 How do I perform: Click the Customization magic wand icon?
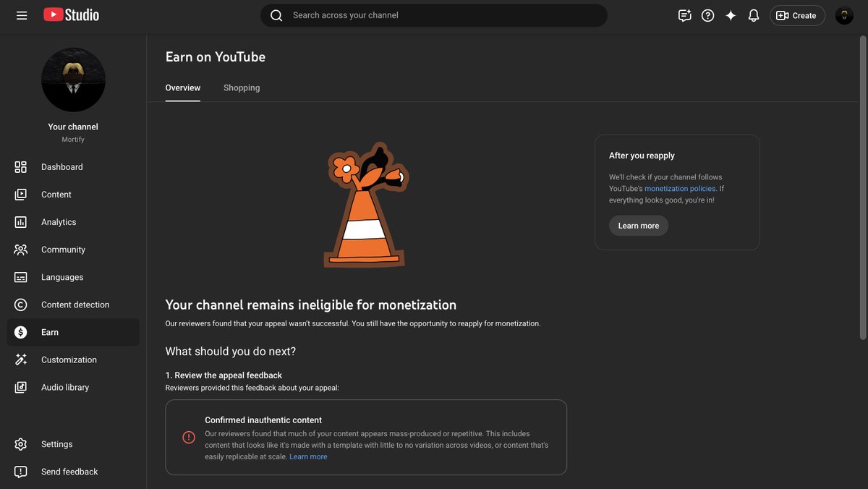point(21,360)
